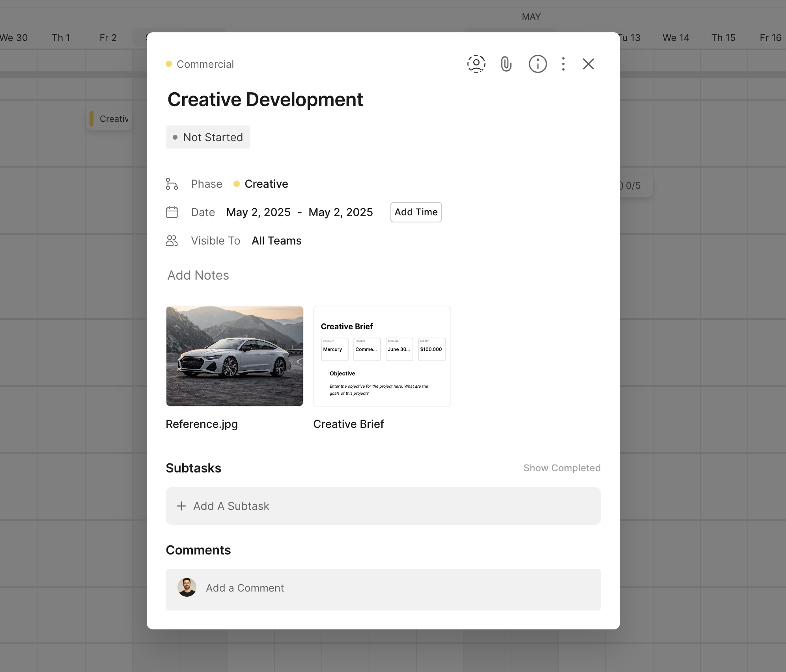Click the Add Notes text area
This screenshot has width=786, height=672.
pos(198,275)
